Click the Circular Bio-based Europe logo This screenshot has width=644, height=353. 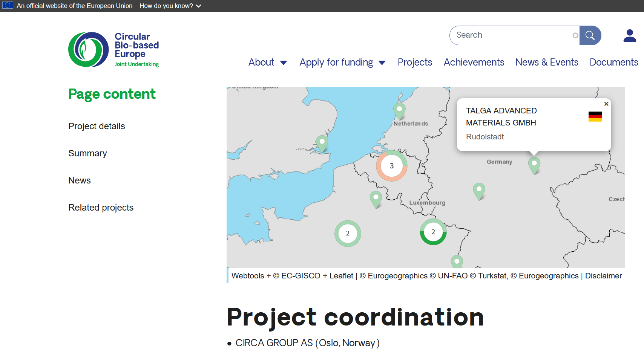coord(113,50)
